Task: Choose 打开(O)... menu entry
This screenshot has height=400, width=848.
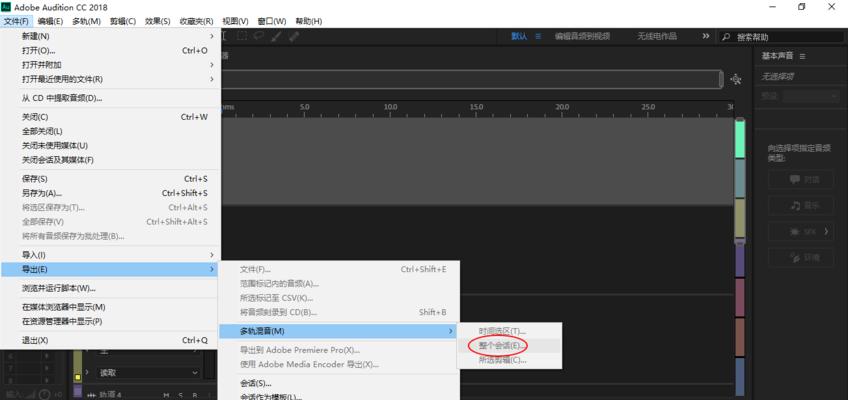Action: tap(109, 50)
